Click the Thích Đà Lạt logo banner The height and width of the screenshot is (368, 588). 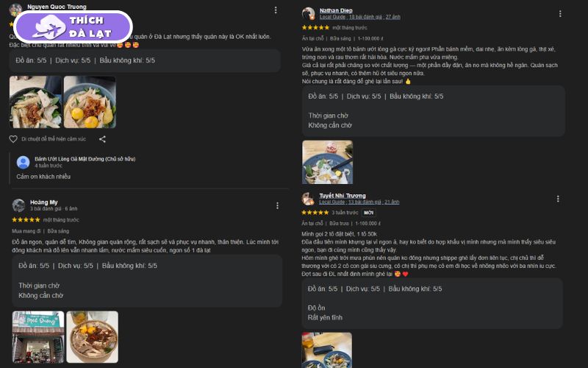73,27
